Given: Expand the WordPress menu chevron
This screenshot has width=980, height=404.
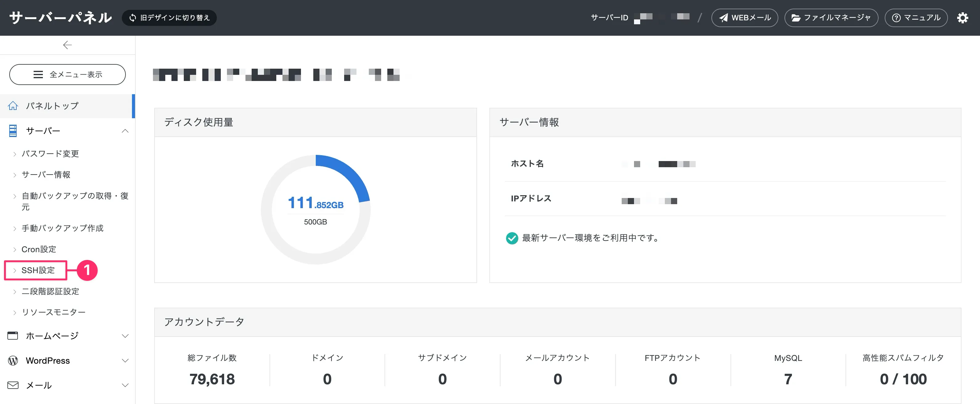Looking at the screenshot, I should coord(125,361).
